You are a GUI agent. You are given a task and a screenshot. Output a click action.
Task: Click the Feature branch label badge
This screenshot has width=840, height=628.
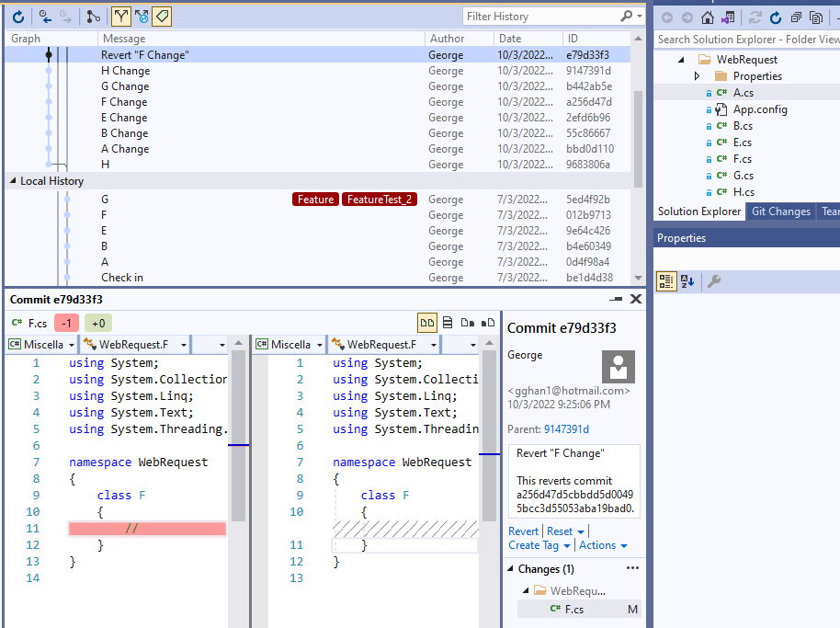(315, 200)
